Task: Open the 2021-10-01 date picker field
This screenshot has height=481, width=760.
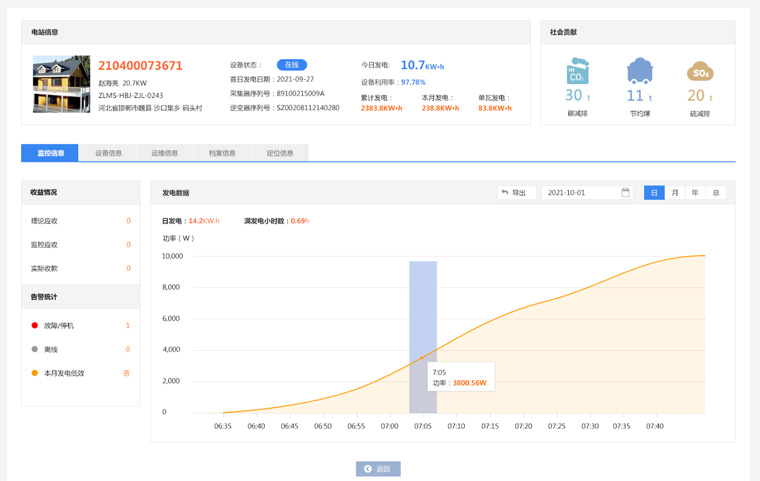Action: 583,193
